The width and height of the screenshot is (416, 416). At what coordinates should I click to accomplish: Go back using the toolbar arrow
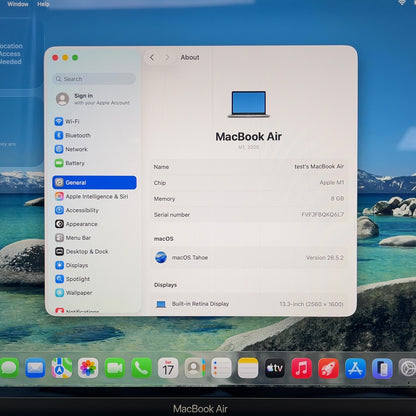[x=152, y=57]
